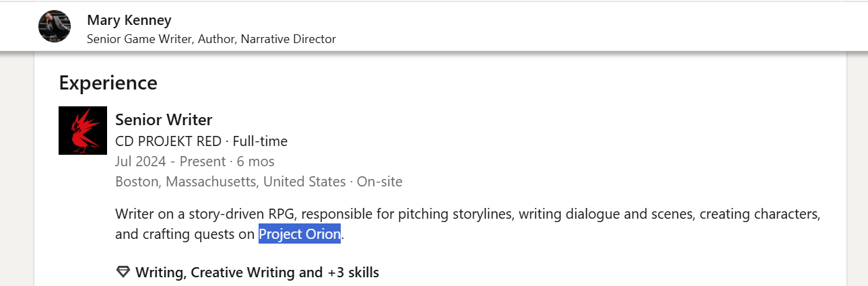Show the +3 skills details
The height and width of the screenshot is (286, 868).
pyautogui.click(x=354, y=273)
